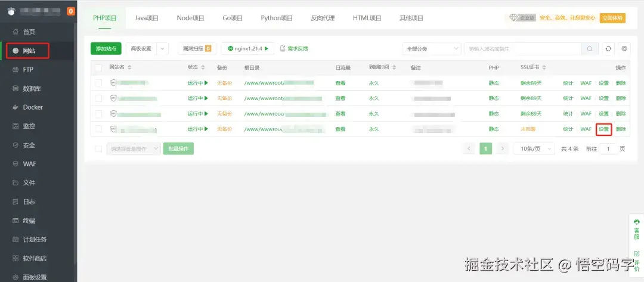Go to previous page arrow
Viewport: 644px width, 282px height.
click(x=469, y=148)
